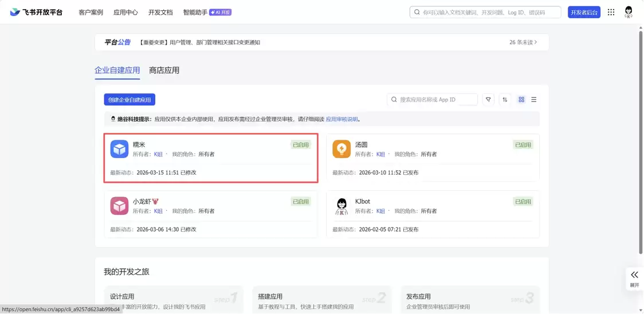644x314 pixels.
Task: Open 开发者后台 button
Action: [584, 13]
